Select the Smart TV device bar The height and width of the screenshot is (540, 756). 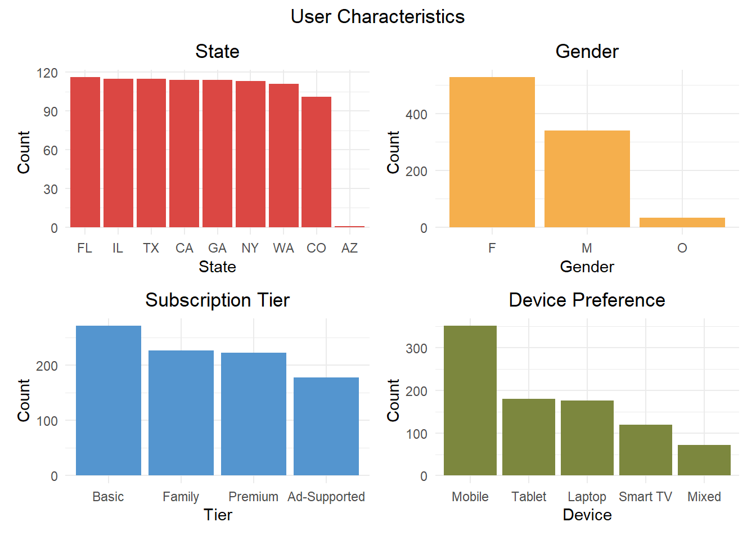click(646, 450)
